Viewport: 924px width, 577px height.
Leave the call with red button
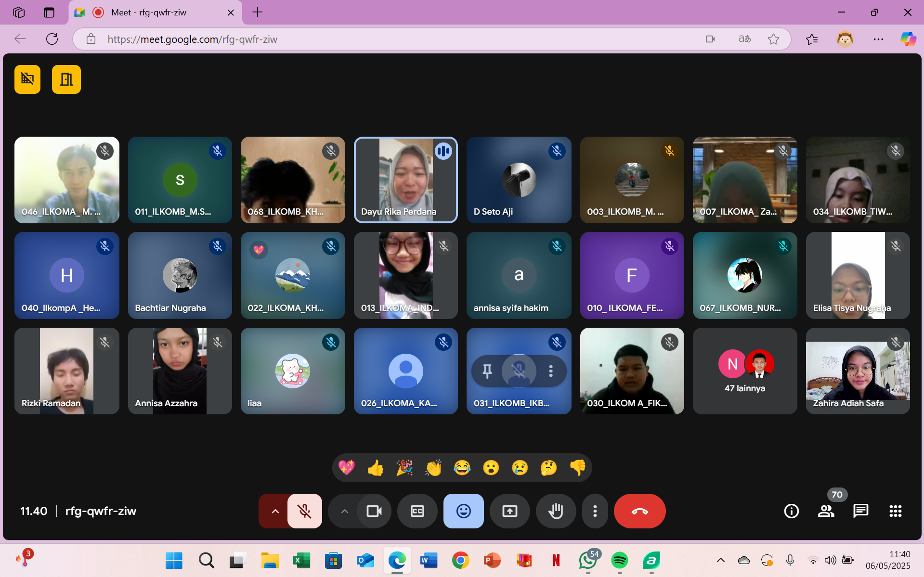coord(639,511)
